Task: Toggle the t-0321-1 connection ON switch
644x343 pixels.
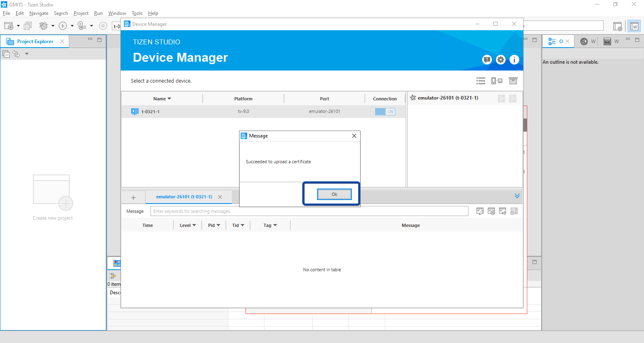Action: (x=385, y=112)
